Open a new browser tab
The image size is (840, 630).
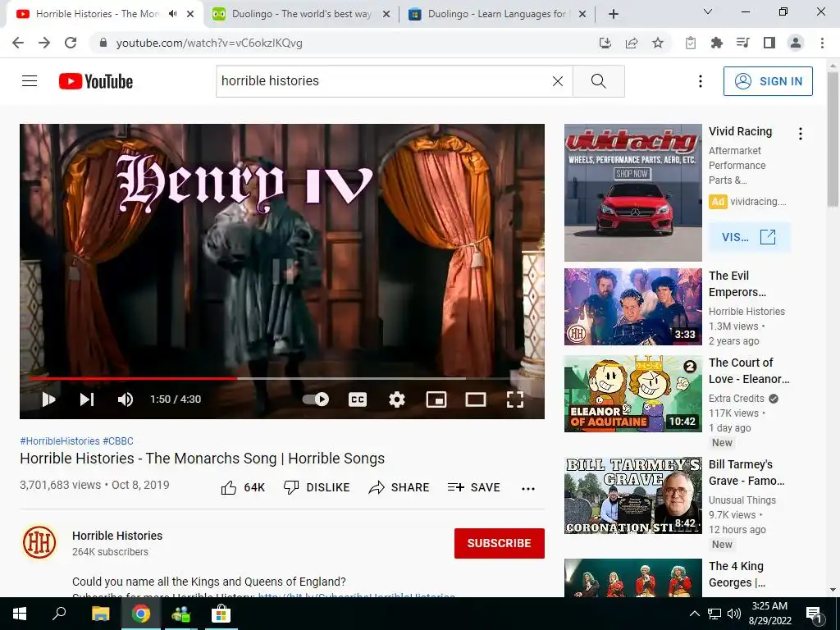click(614, 14)
